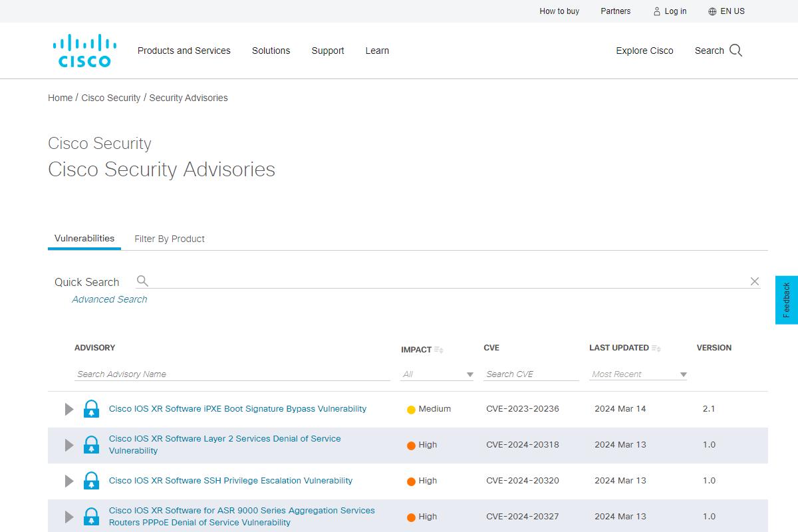The image size is (798, 532).
Task: Click lock icon for SSH Privilege Escalation advisory
Action: tap(91, 481)
